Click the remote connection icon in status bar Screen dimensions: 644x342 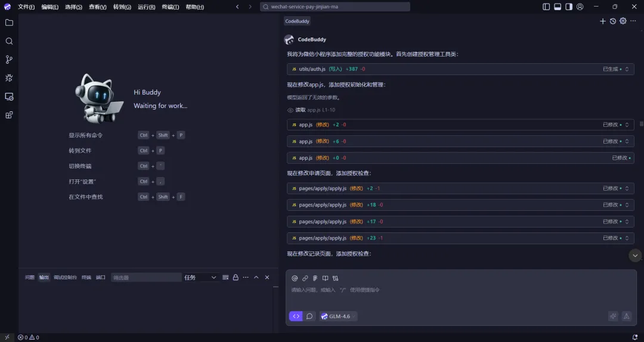[7, 337]
